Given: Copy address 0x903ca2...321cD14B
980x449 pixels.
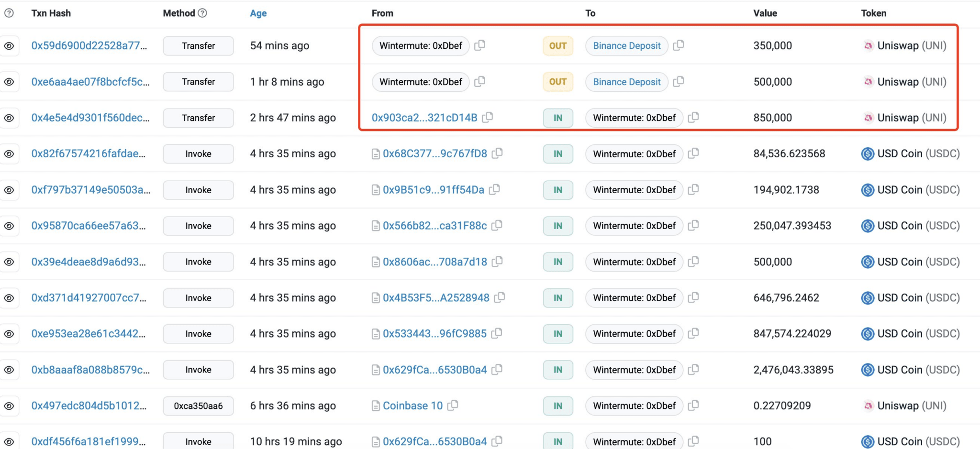Looking at the screenshot, I should point(488,117).
